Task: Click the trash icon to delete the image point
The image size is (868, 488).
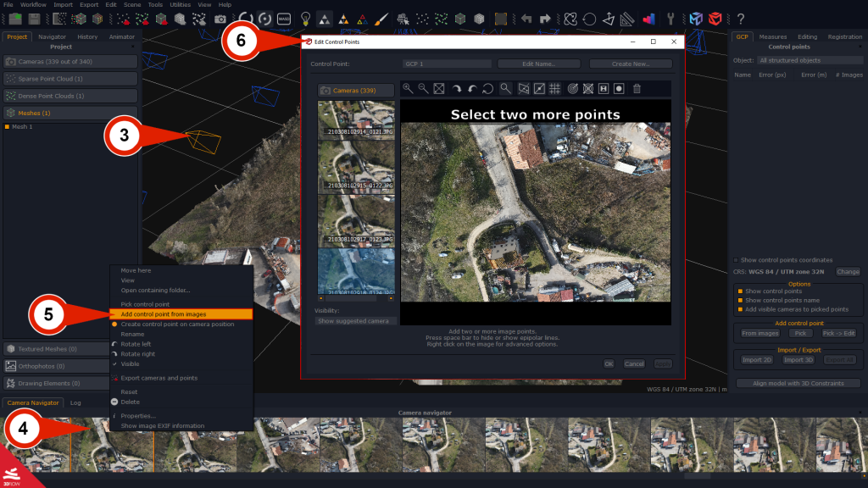Action: point(637,88)
